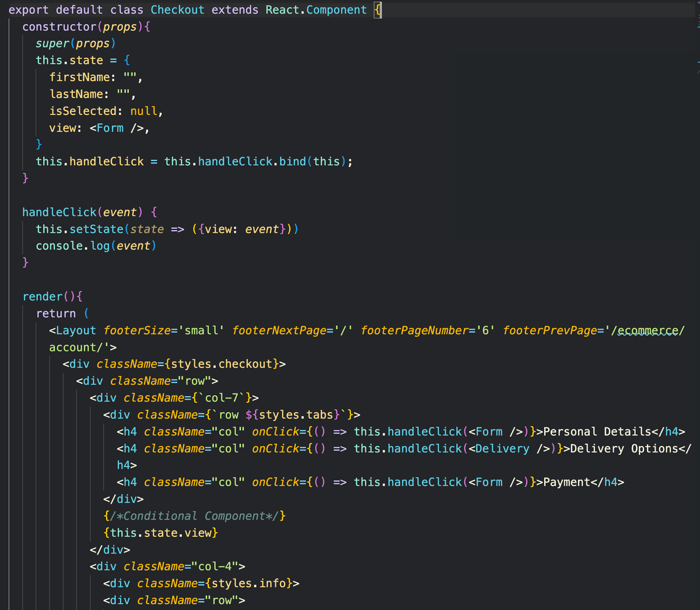Image resolution: width=700 pixels, height=610 pixels.
Task: Click the Checkout class name
Action: coord(177,9)
